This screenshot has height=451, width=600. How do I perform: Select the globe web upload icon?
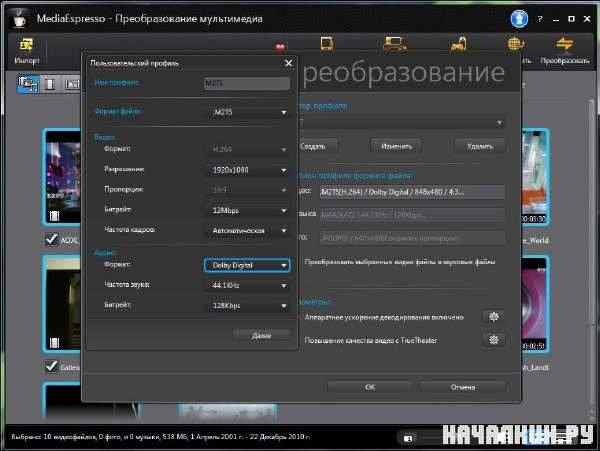pos(515,44)
